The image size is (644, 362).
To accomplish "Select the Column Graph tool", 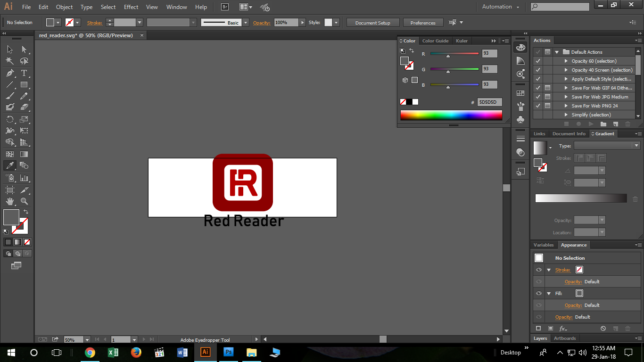I will 24,178.
